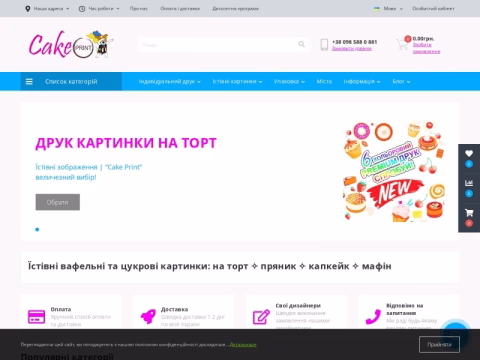Click the Cake Print logo

[x=71, y=44]
